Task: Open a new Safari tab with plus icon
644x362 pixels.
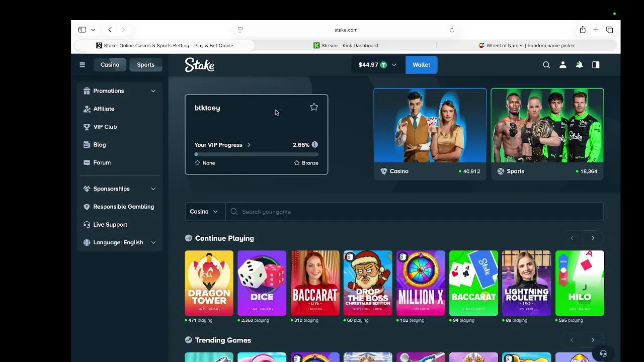Action: point(596,30)
